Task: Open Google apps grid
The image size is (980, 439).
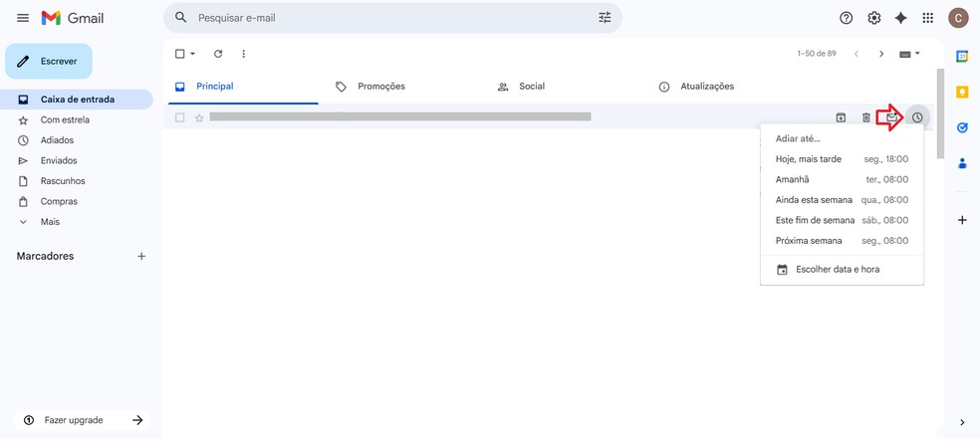Action: pyautogui.click(x=927, y=18)
